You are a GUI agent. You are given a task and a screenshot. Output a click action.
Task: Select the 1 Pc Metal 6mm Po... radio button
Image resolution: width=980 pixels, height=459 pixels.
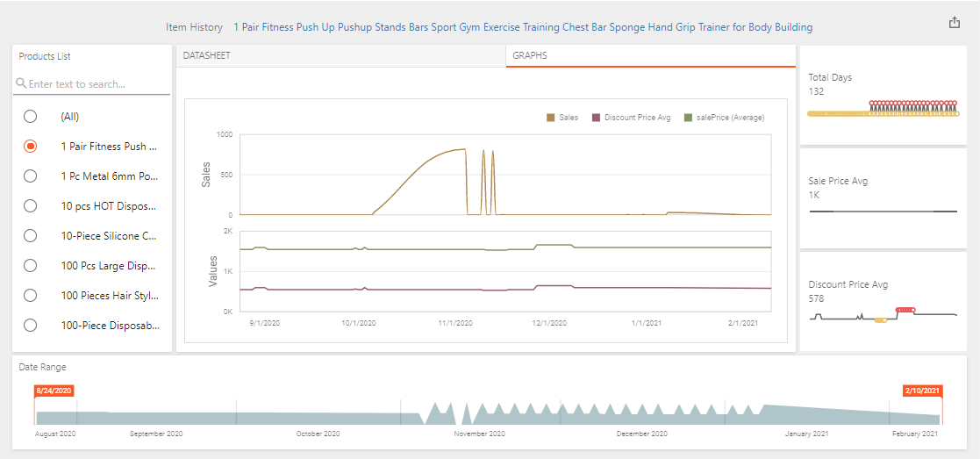coord(29,176)
